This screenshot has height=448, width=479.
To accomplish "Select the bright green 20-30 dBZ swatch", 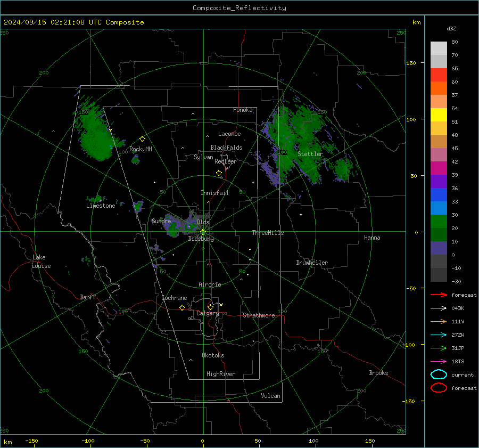I will pos(439,222).
